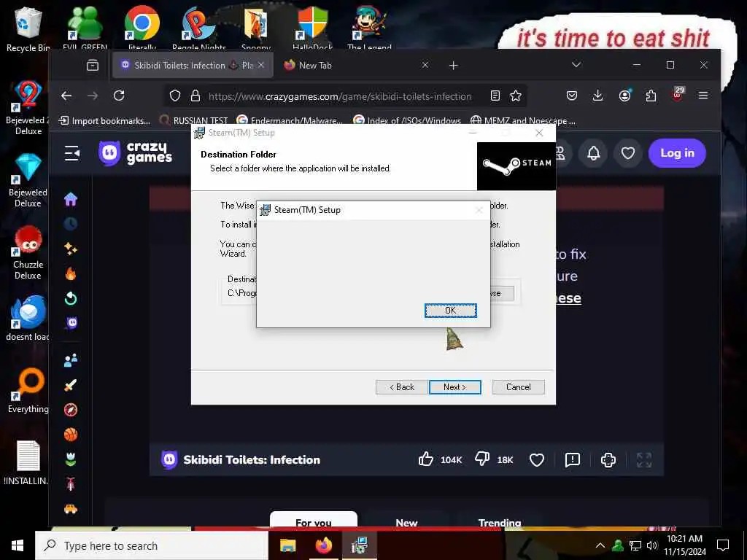Open Updated games refresh icon in sidebar
The width and height of the screenshot is (747, 560).
[x=71, y=298]
